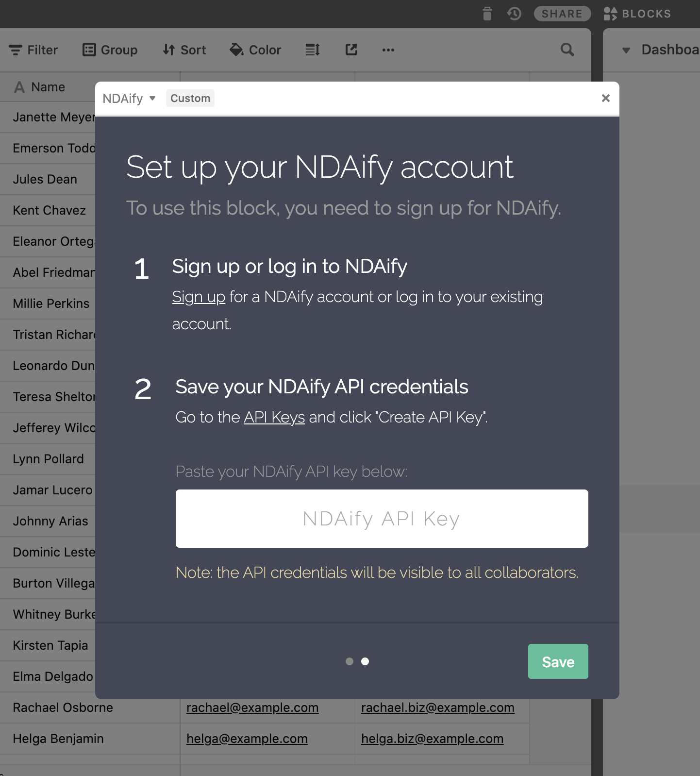
Task: Open rachael@example.com email link
Action: tap(252, 708)
